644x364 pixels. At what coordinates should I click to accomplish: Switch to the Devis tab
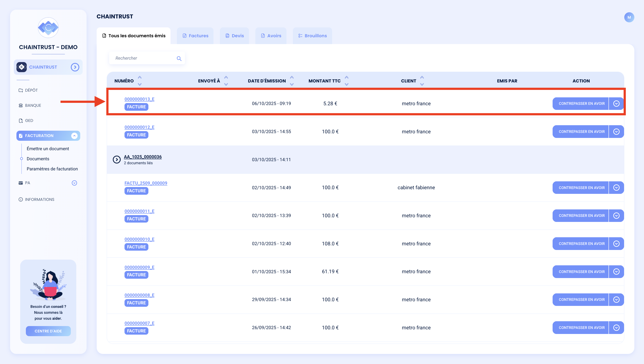235,36
